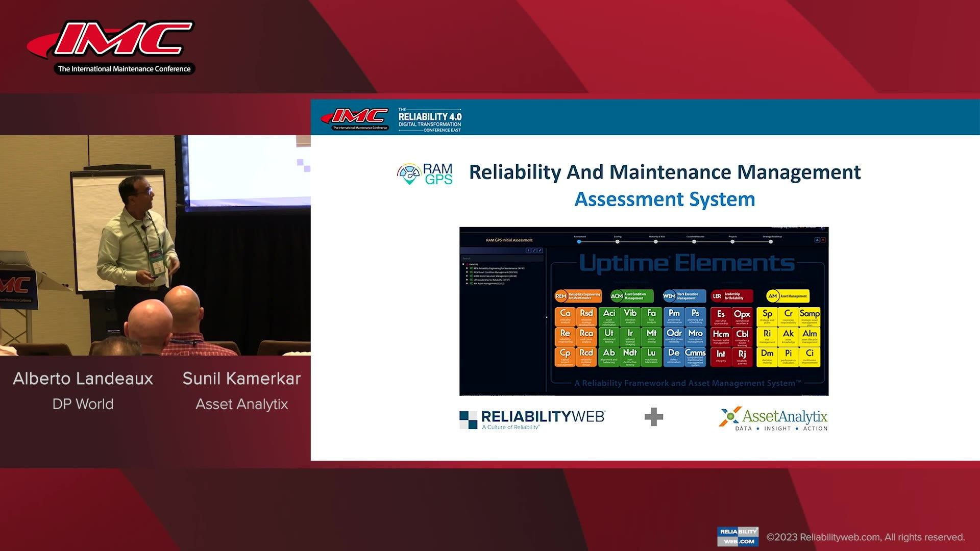980x551 pixels.
Task: Check the REM Reliability Engineering tree checkbox
Action: 467,267
